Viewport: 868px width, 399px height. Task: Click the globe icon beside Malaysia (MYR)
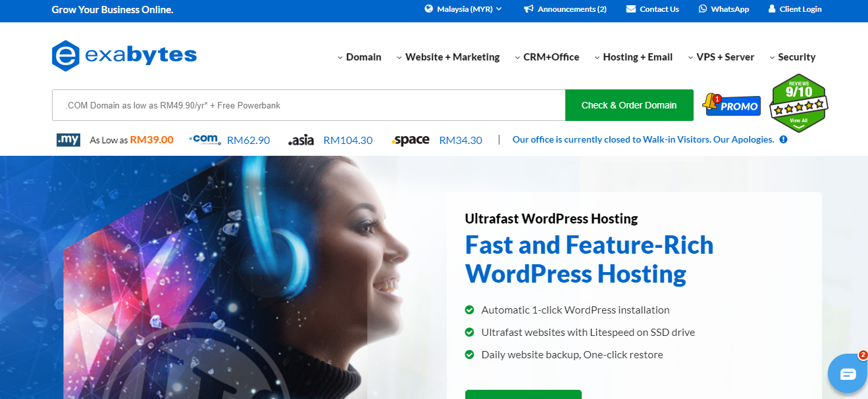tap(429, 9)
